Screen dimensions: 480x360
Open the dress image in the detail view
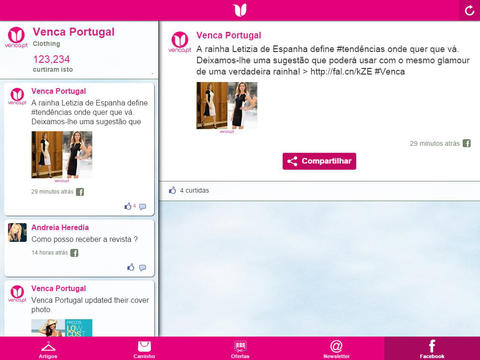[227, 106]
